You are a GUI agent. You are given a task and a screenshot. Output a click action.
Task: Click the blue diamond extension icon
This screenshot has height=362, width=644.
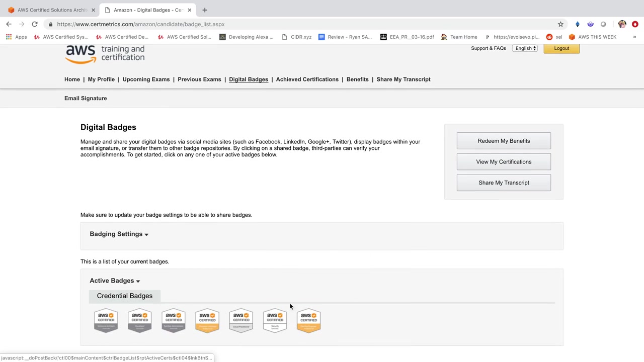[578, 24]
